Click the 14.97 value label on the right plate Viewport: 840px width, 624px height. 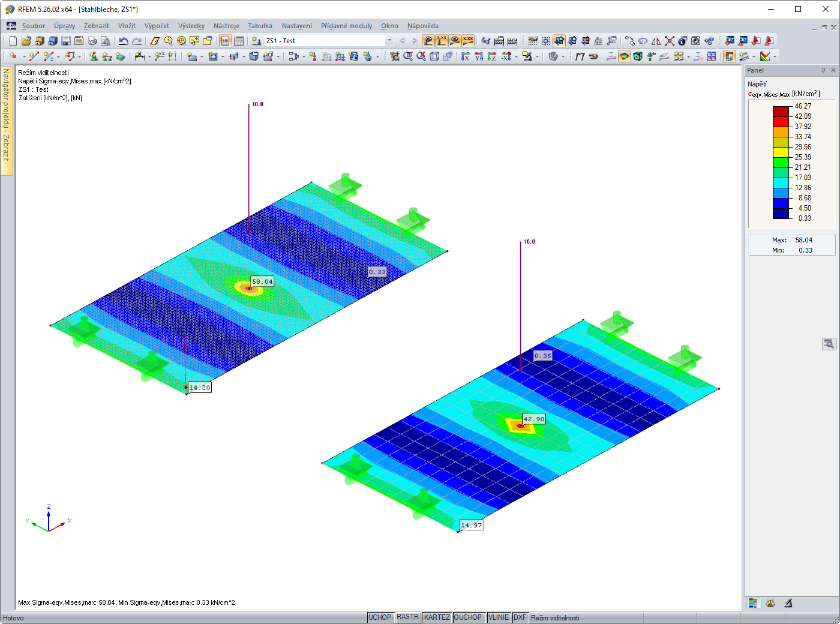click(x=471, y=525)
